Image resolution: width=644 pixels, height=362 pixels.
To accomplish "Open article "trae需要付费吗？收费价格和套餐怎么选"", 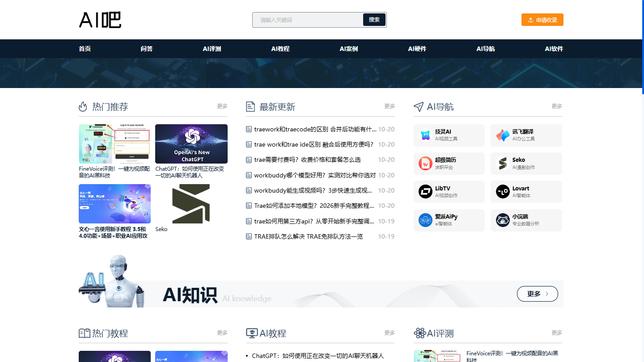I will coord(307,160).
